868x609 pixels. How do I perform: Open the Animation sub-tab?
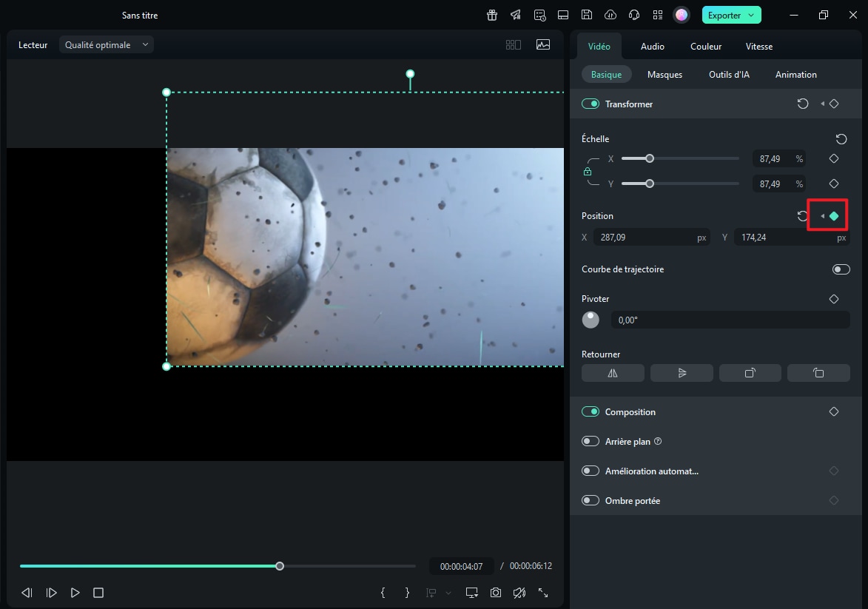[795, 74]
